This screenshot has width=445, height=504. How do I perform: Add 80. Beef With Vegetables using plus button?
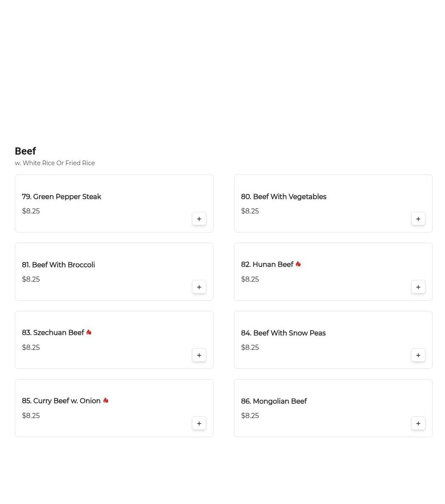click(418, 219)
